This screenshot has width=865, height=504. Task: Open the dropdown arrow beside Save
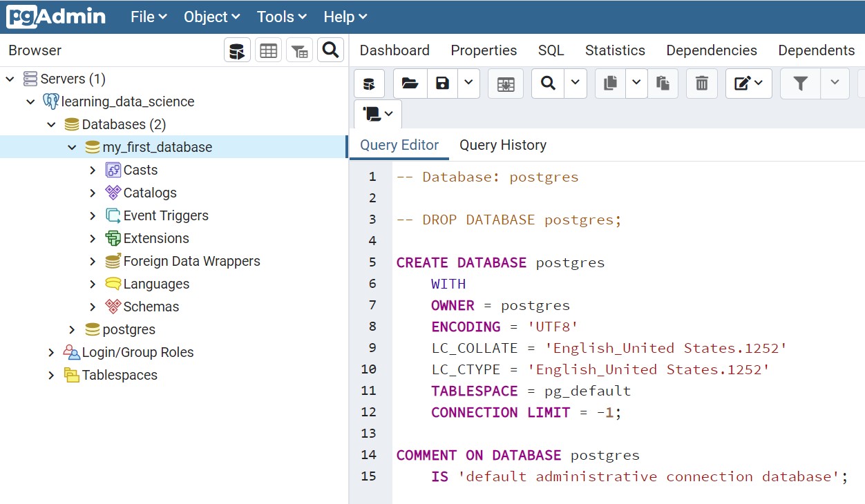click(x=468, y=84)
